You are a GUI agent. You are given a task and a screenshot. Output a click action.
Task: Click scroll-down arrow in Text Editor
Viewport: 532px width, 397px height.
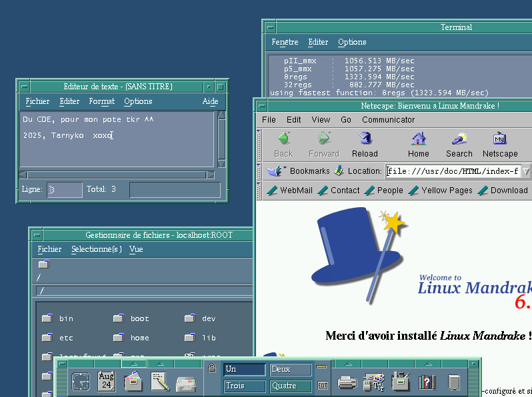(221, 164)
